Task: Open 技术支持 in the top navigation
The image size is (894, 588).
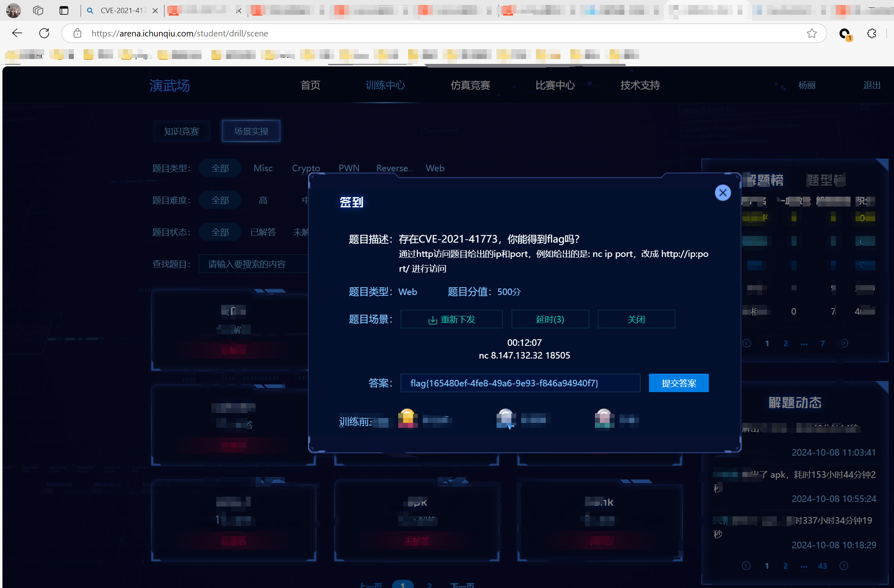Action: point(640,85)
